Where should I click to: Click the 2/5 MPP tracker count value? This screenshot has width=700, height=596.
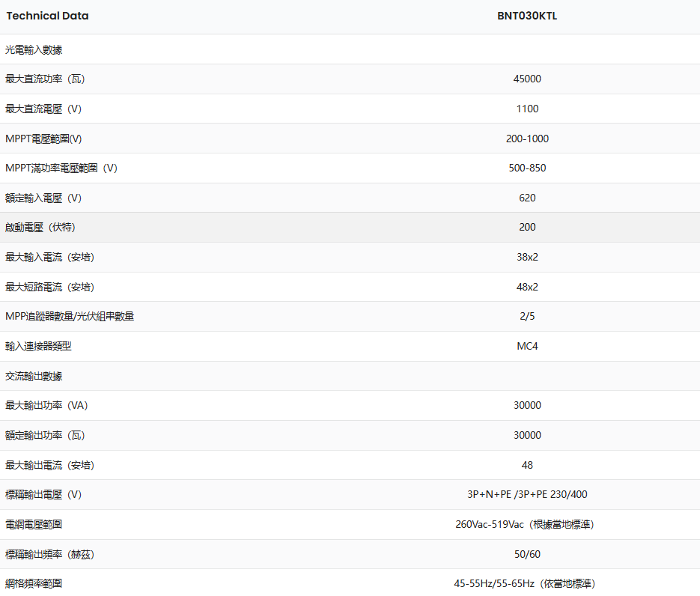527,316
